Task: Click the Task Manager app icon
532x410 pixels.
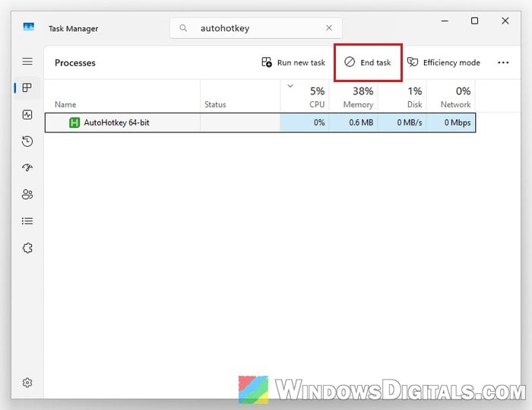Action: point(29,27)
